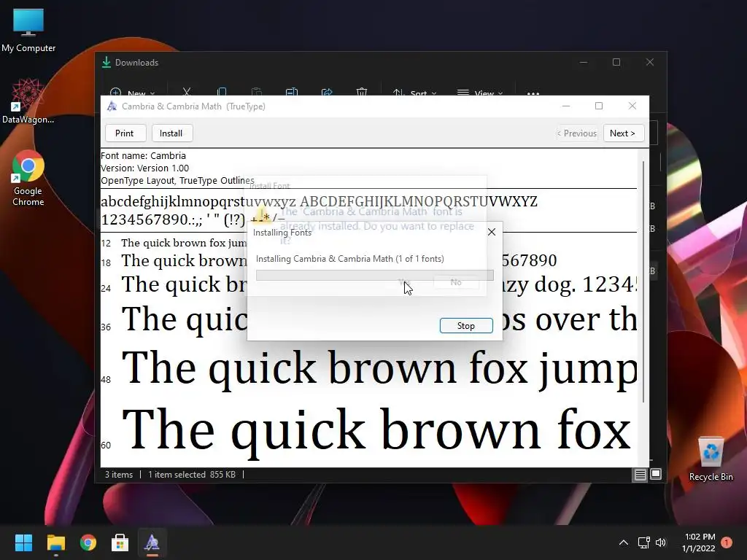Viewport: 747px width, 560px height.
Task: Switch Downloads to details view icon
Action: tap(640, 474)
